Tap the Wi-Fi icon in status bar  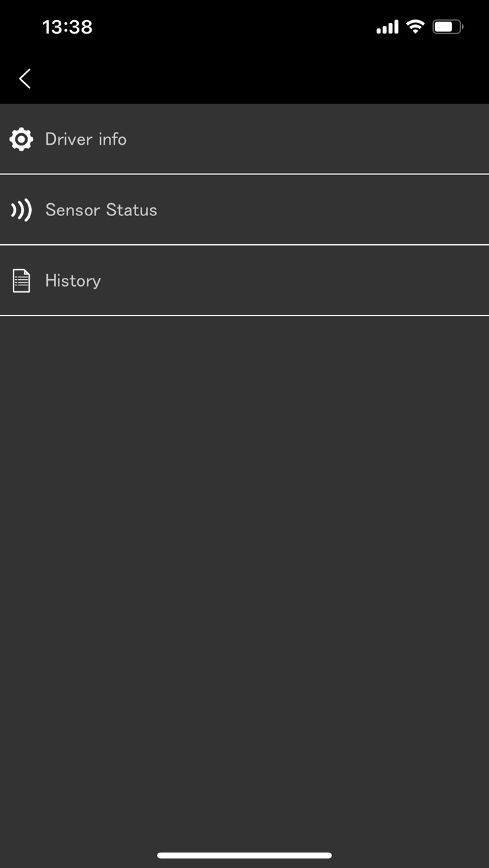(416, 27)
